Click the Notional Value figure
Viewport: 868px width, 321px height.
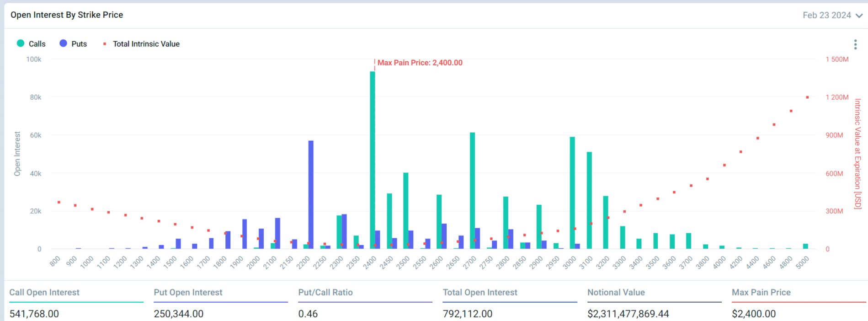click(628, 314)
